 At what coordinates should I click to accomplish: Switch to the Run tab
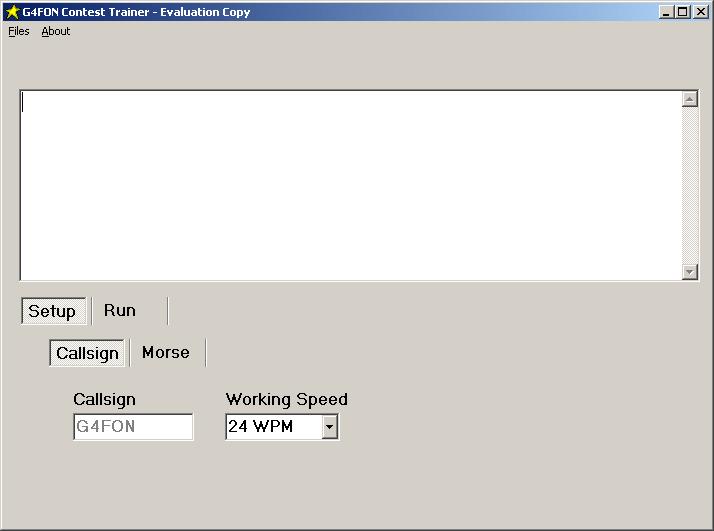point(120,311)
